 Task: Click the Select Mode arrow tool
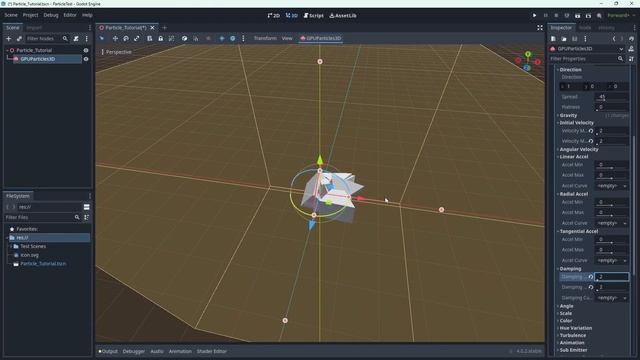(102, 38)
